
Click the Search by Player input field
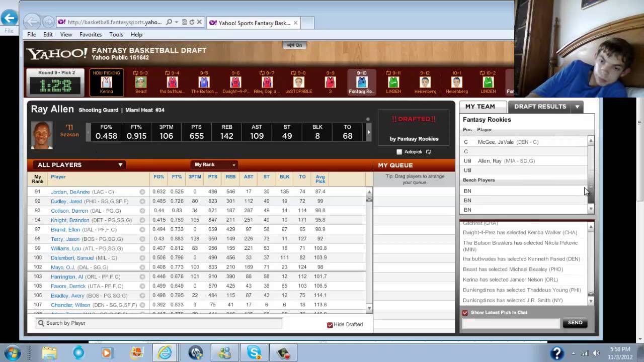click(159, 323)
